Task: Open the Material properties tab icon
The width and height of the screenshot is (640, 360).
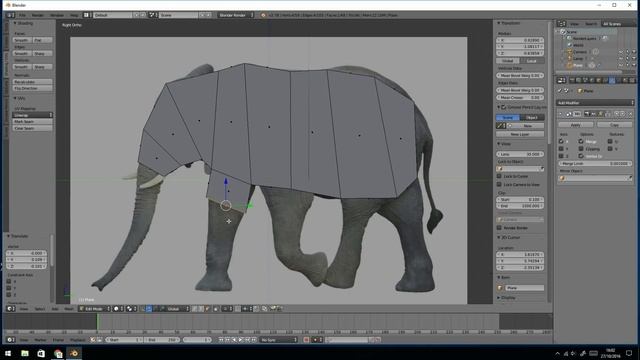Action: coord(625,80)
